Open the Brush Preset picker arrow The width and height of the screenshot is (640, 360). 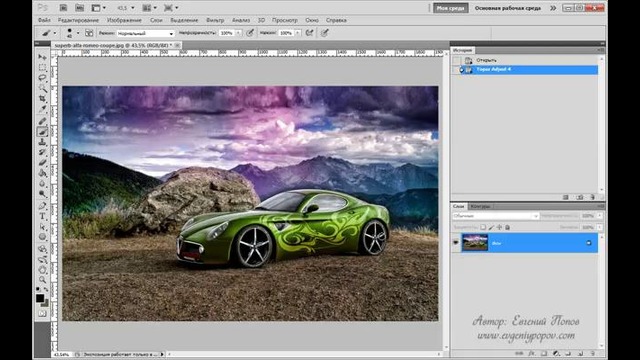78,33
